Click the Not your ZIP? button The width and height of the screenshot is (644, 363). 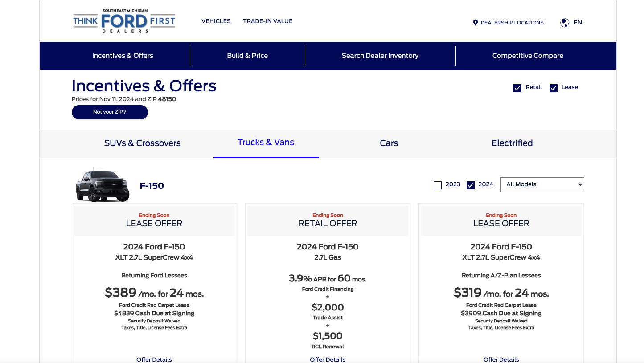[110, 112]
